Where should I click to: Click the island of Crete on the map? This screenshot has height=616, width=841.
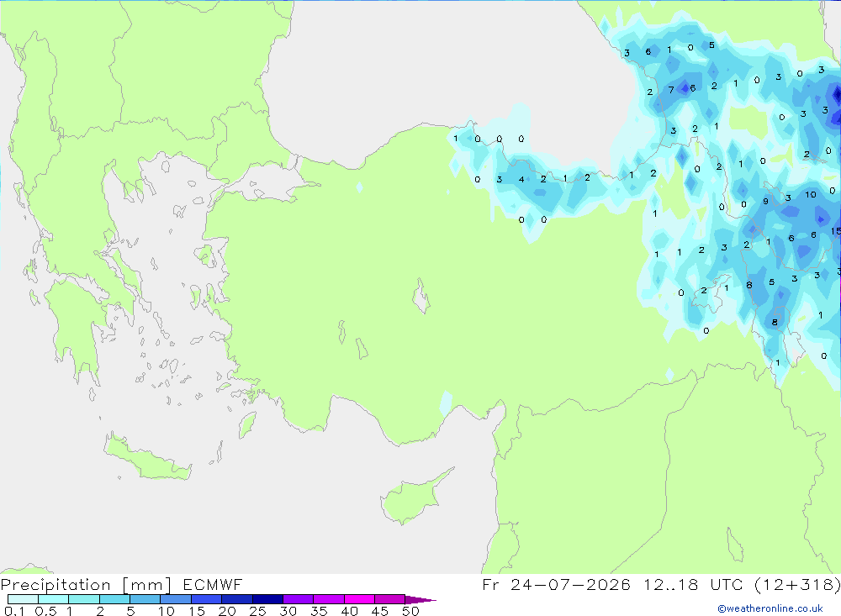tap(147, 458)
